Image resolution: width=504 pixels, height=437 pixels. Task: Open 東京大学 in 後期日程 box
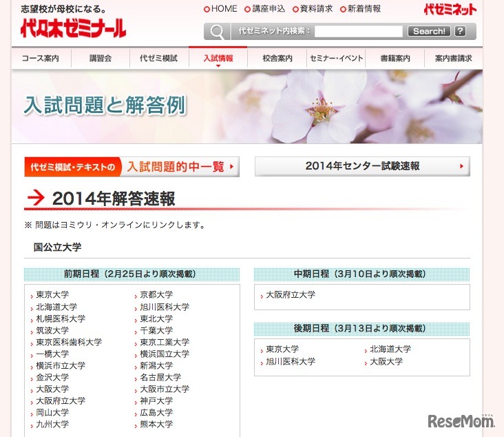282,349
